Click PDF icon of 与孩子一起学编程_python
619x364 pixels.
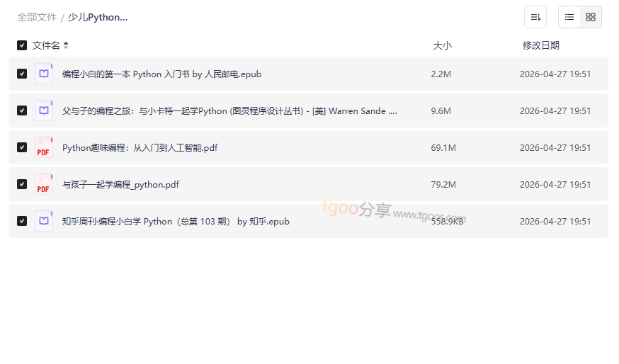[x=44, y=184]
